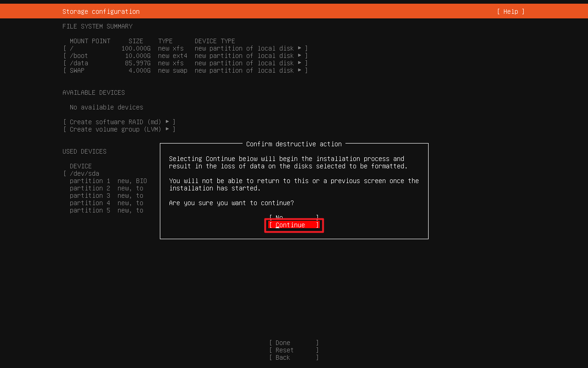588x368 pixels.
Task: Click the 'FILE SYSTEM SUMMARY' heading
Action: [97, 26]
